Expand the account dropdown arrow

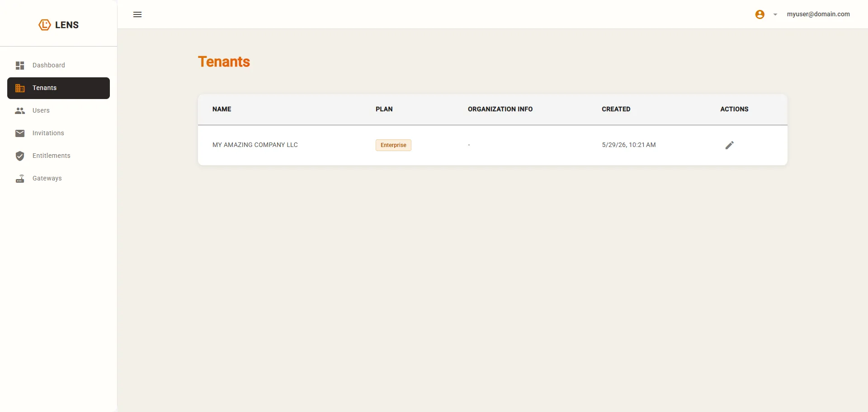tap(775, 14)
